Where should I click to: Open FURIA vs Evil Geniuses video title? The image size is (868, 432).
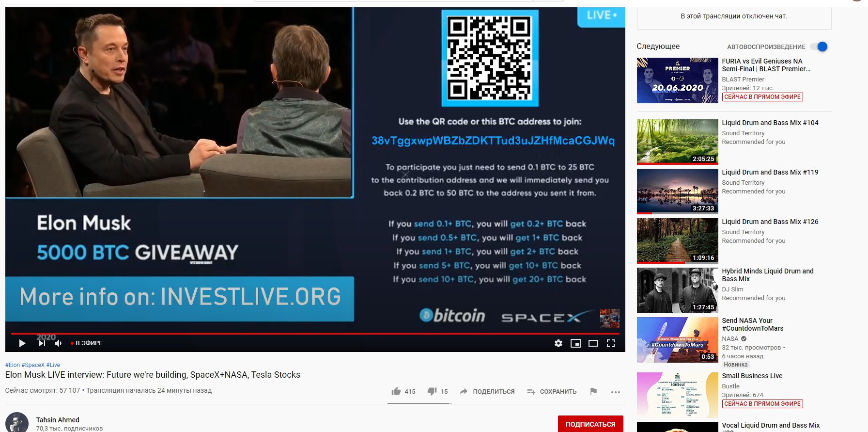[766, 65]
